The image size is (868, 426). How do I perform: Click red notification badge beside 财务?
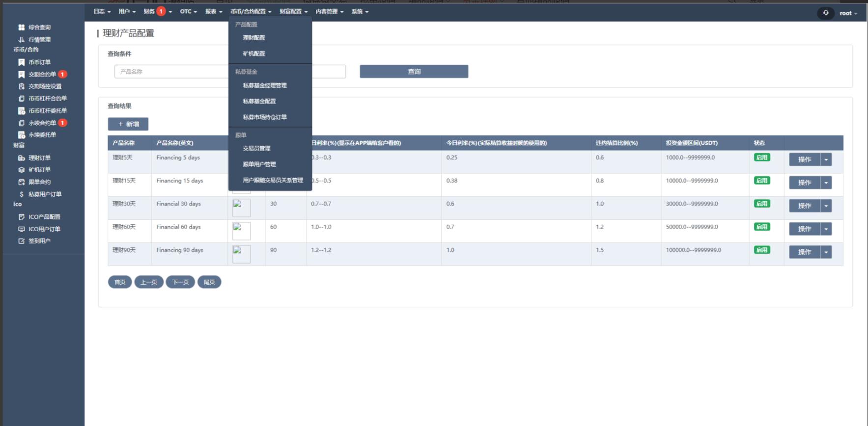click(161, 11)
